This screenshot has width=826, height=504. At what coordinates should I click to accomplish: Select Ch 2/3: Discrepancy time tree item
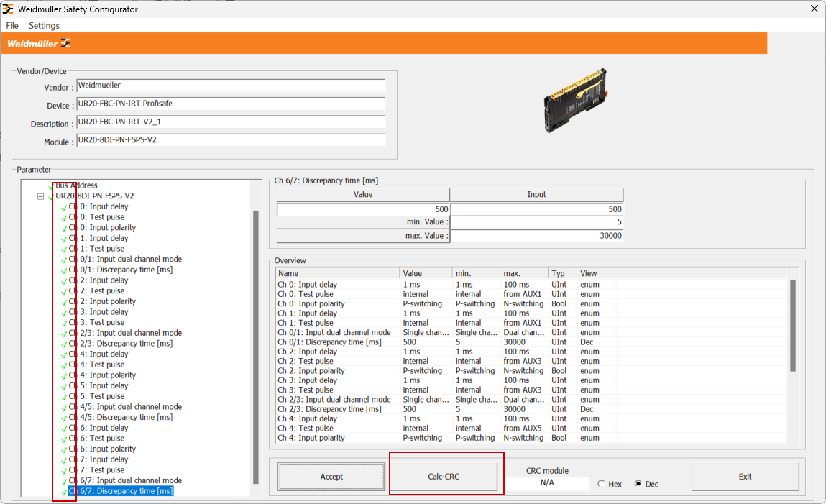121,344
